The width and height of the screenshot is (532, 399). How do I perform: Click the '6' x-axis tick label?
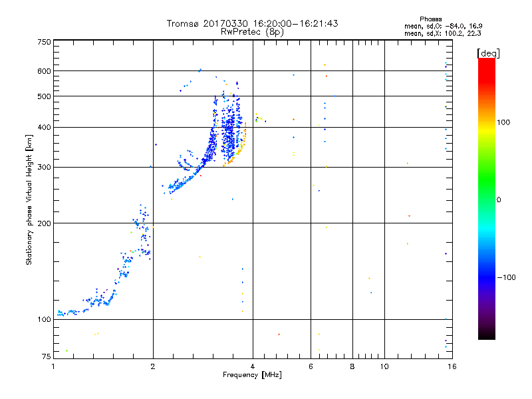coord(311,366)
